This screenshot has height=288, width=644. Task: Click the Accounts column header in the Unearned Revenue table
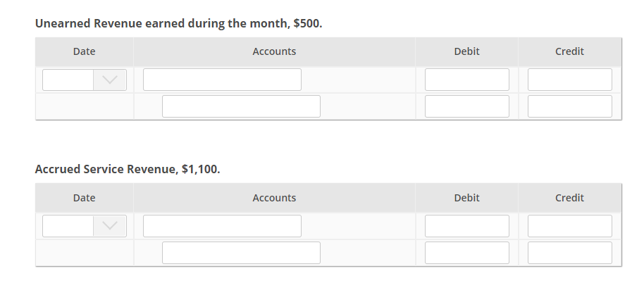point(274,51)
